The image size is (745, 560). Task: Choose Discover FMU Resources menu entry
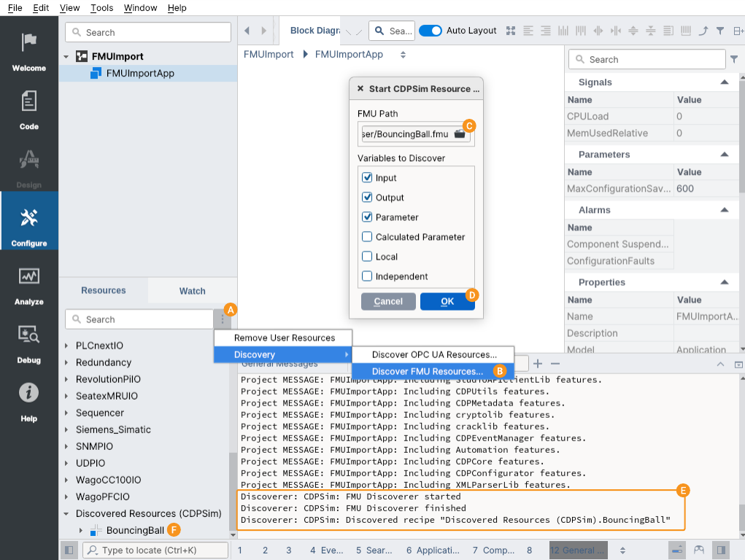click(433, 371)
